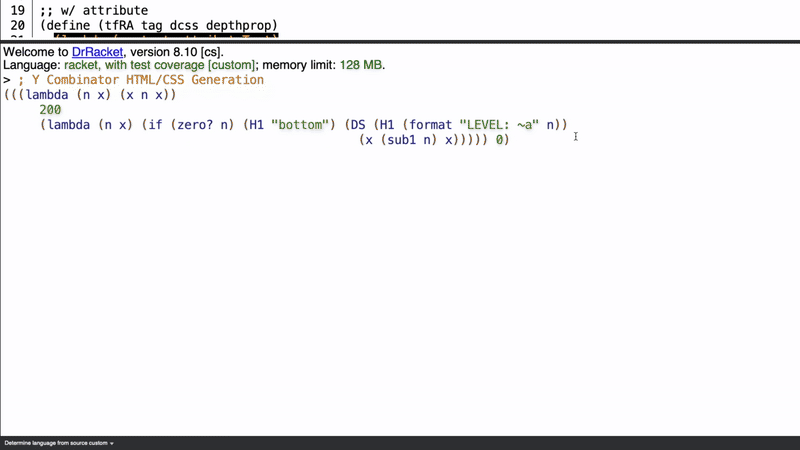This screenshot has width=800, height=450.
Task: Click the 'format' function call
Action: (430, 125)
